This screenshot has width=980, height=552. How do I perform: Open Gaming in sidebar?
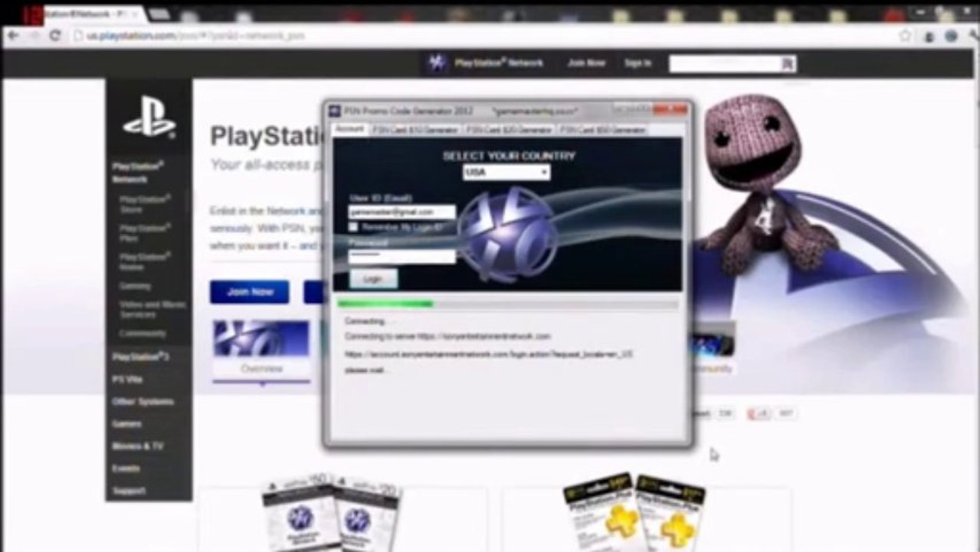pos(135,286)
